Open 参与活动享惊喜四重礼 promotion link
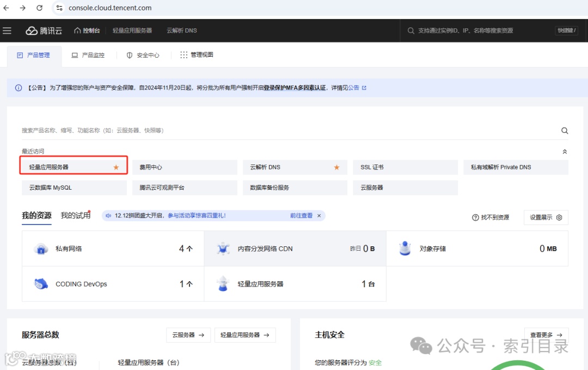Viewport: 588px width, 370px height. click(x=197, y=216)
